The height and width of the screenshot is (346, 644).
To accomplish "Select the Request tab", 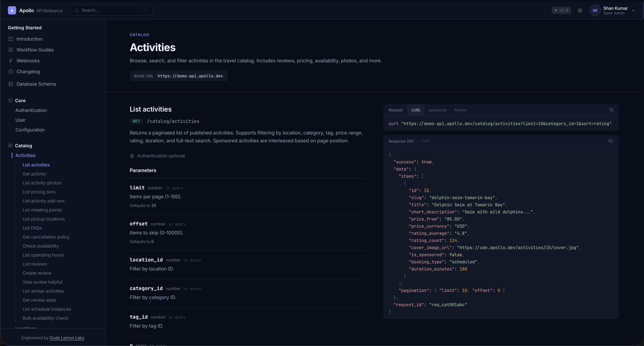I will tap(395, 110).
